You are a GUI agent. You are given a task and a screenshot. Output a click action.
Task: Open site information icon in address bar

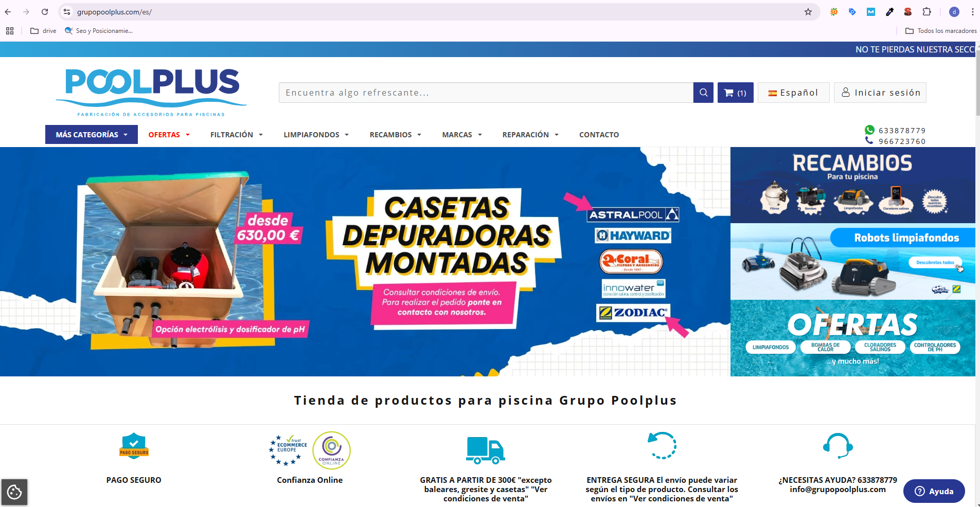(x=67, y=12)
